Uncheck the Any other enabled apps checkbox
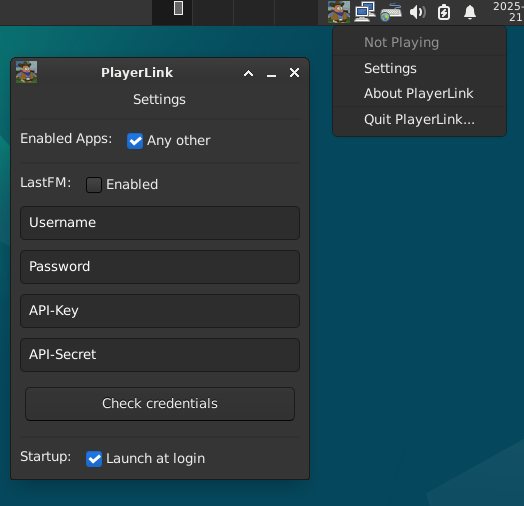The height and width of the screenshot is (506, 524). click(x=135, y=141)
